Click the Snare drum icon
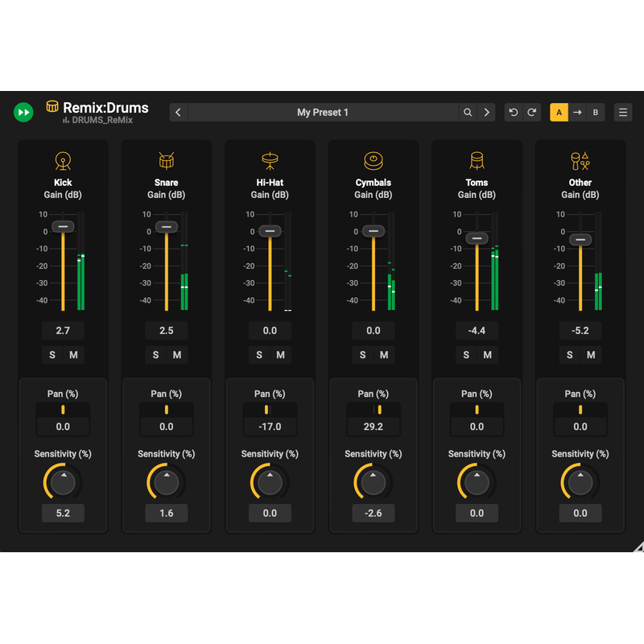The image size is (644, 644). 167,161
